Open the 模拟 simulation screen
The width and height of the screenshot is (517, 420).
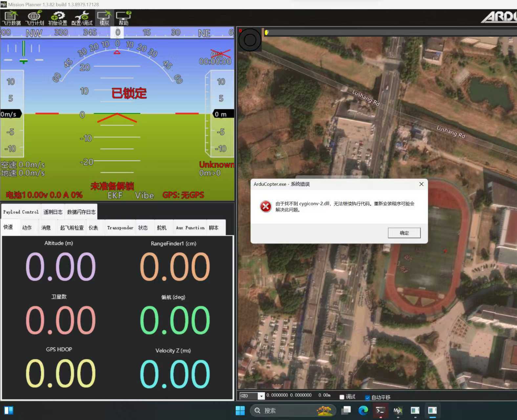(x=104, y=18)
